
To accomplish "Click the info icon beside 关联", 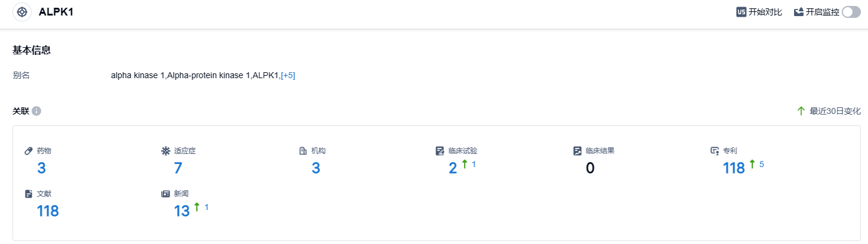I will (x=36, y=111).
